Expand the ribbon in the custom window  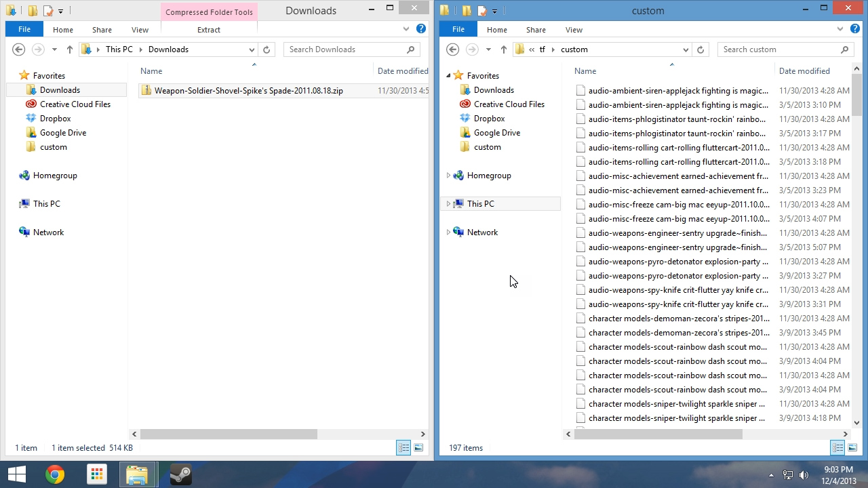pos(840,29)
